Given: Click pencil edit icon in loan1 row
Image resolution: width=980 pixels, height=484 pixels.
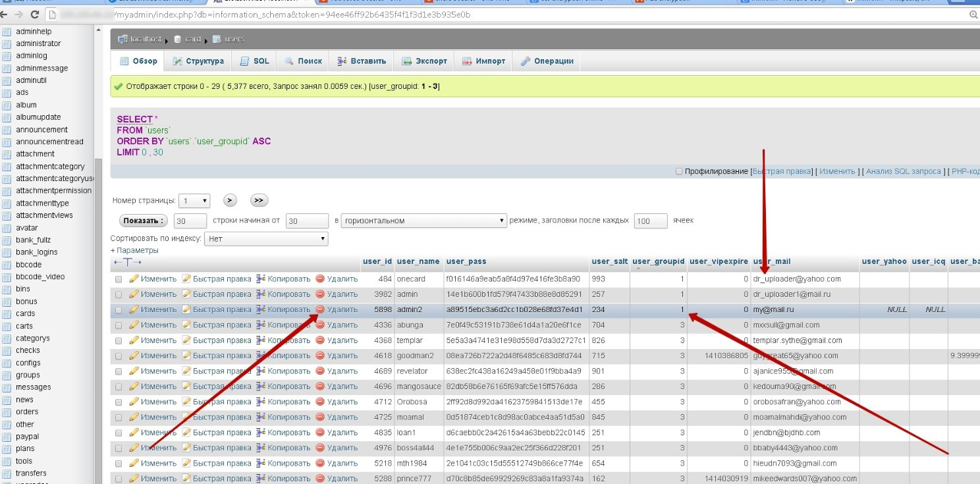Looking at the screenshot, I should [134, 433].
